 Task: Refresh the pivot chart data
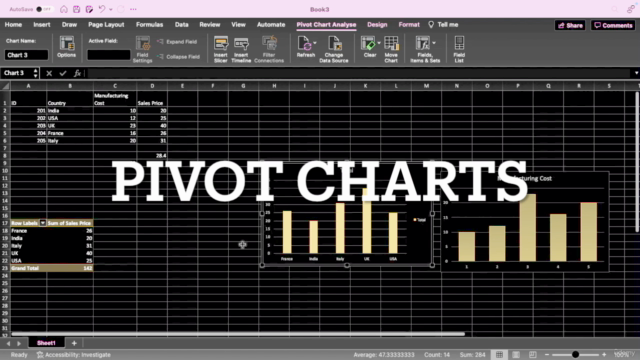pos(305,47)
